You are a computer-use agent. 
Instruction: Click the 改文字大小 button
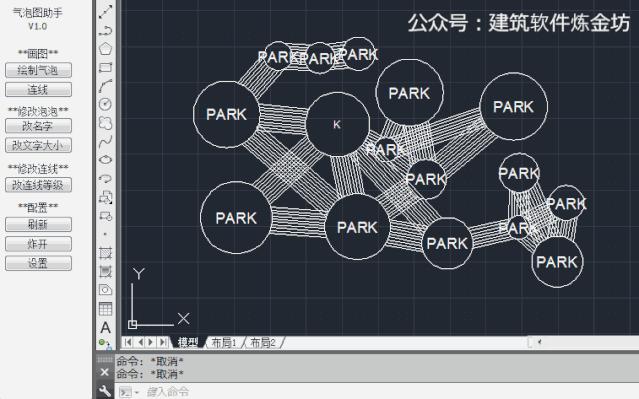pyautogui.click(x=38, y=145)
